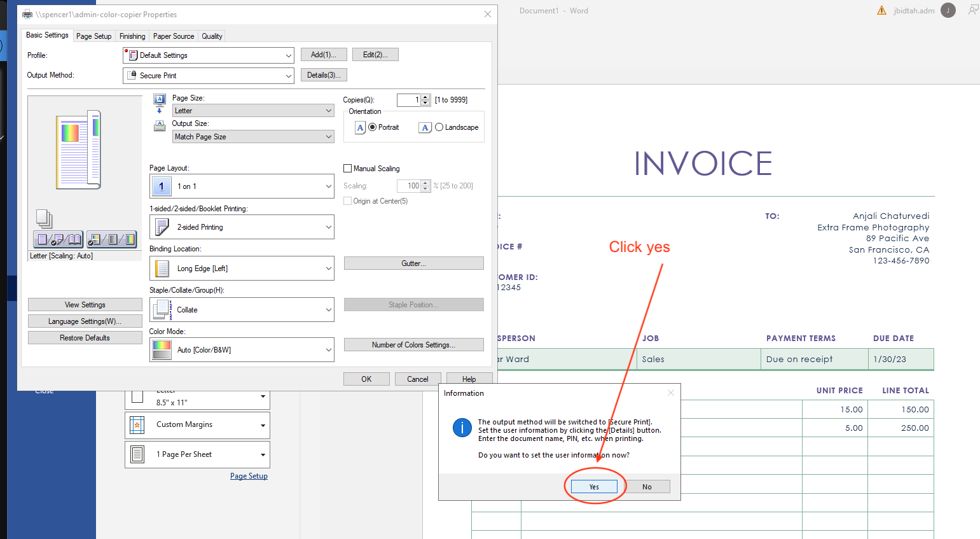
Task: Click the Restore Defaults button
Action: [x=85, y=338]
